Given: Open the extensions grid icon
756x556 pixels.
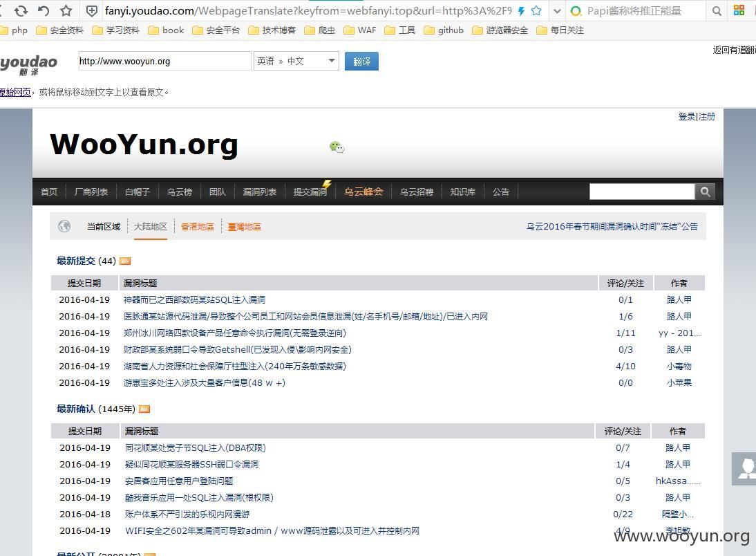Looking at the screenshot, I should (x=739, y=10).
